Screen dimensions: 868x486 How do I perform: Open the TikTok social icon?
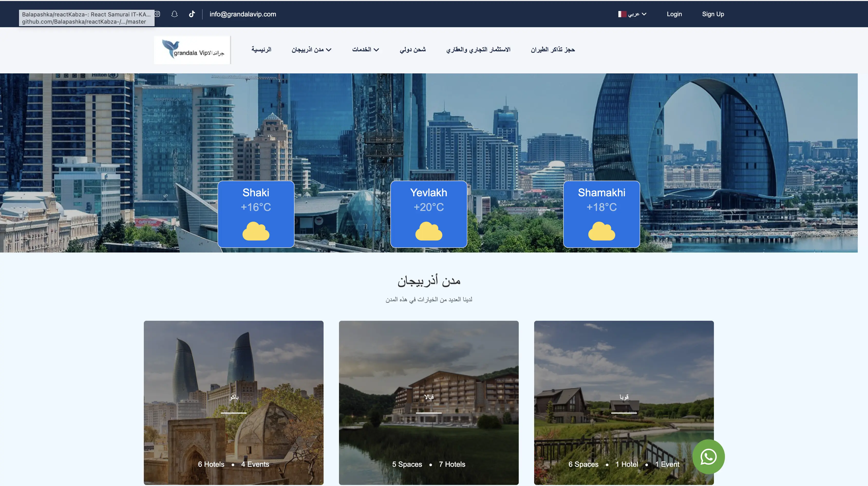pos(192,14)
